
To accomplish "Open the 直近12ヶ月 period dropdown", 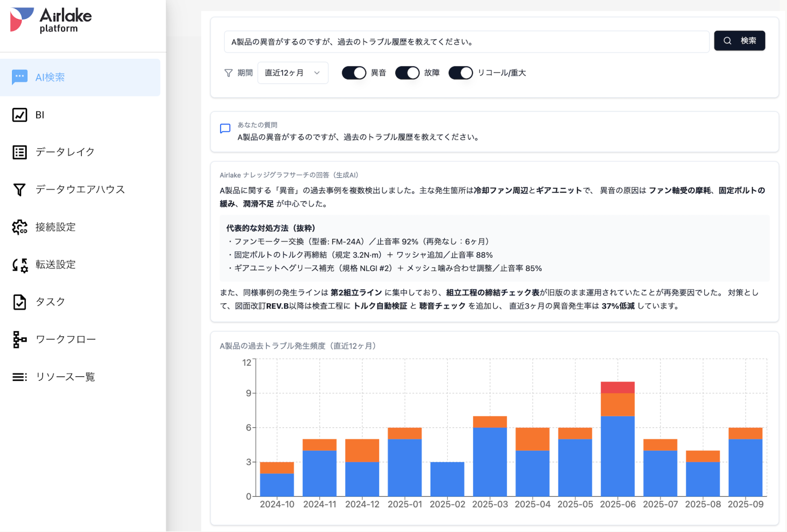I will [x=293, y=73].
